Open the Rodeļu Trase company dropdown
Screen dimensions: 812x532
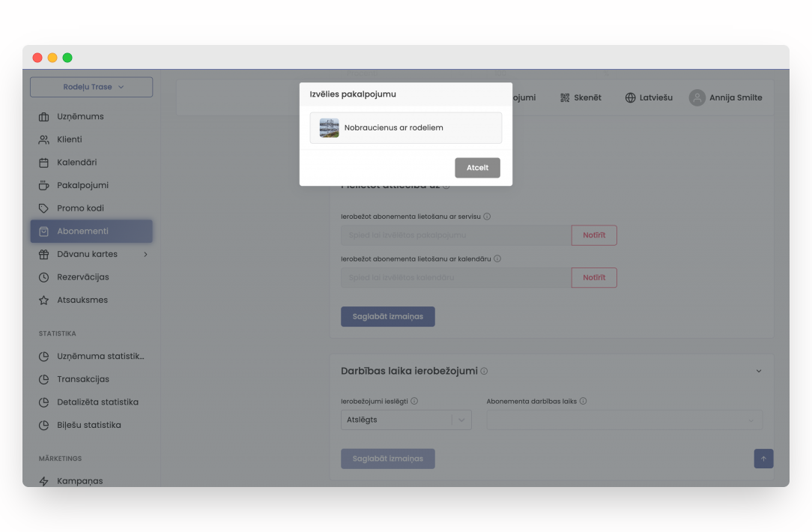click(91, 87)
